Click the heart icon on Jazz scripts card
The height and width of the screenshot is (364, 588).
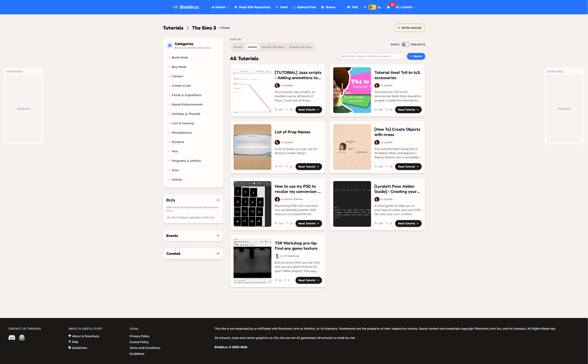287,109
